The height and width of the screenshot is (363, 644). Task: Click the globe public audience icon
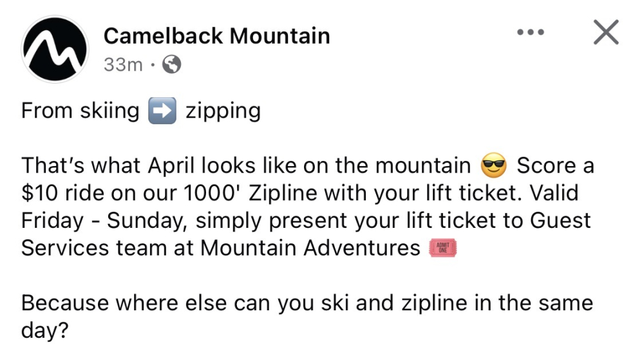click(172, 64)
